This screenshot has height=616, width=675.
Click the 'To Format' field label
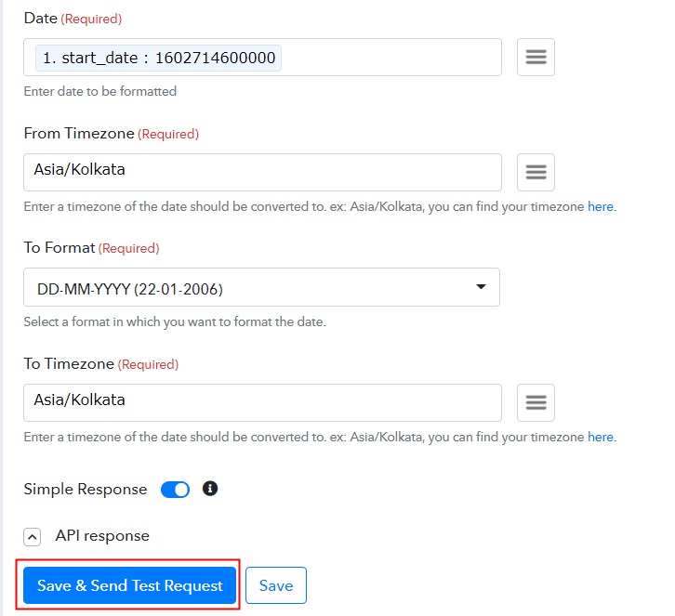(x=60, y=248)
